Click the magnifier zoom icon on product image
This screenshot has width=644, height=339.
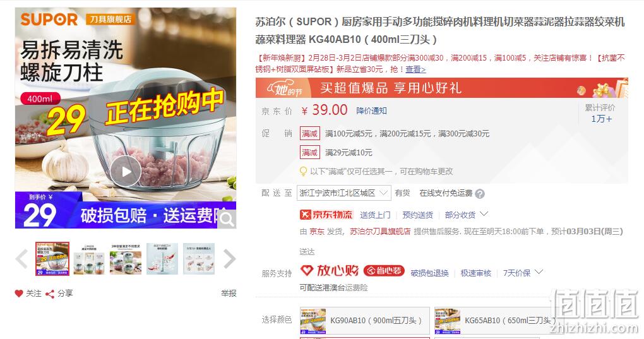click(227, 219)
